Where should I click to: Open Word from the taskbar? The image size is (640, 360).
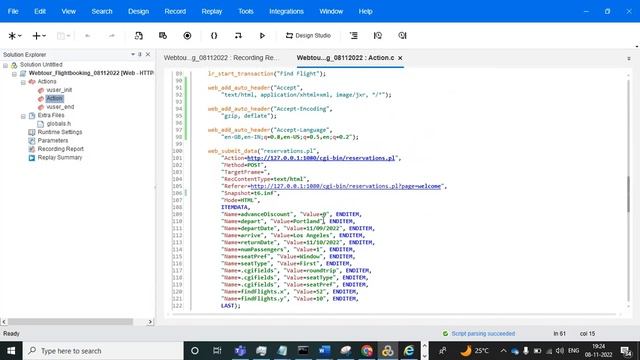[x=324, y=351]
